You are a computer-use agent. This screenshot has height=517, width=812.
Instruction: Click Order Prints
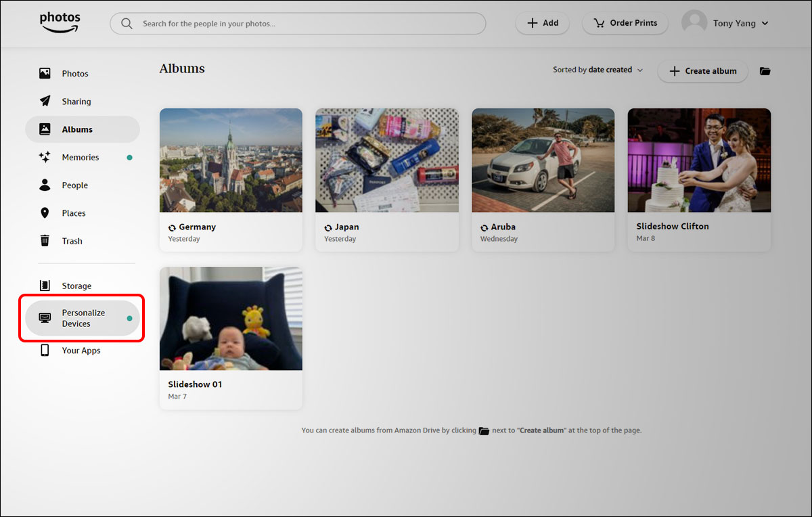[625, 23]
